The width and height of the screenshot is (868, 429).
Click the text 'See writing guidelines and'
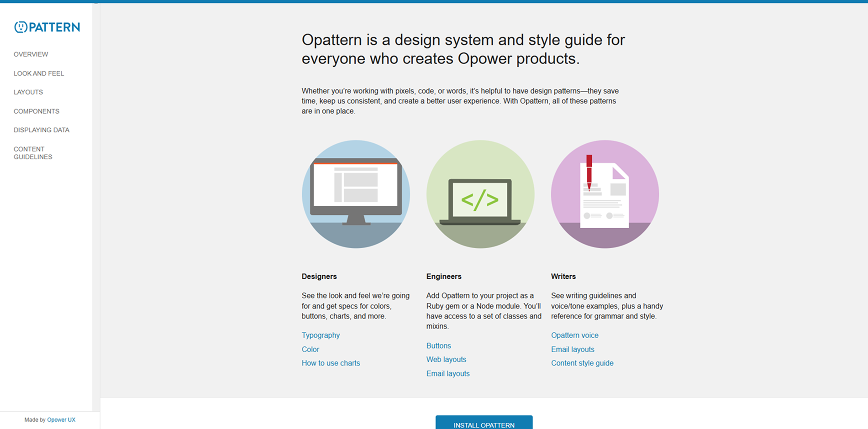coord(607,306)
